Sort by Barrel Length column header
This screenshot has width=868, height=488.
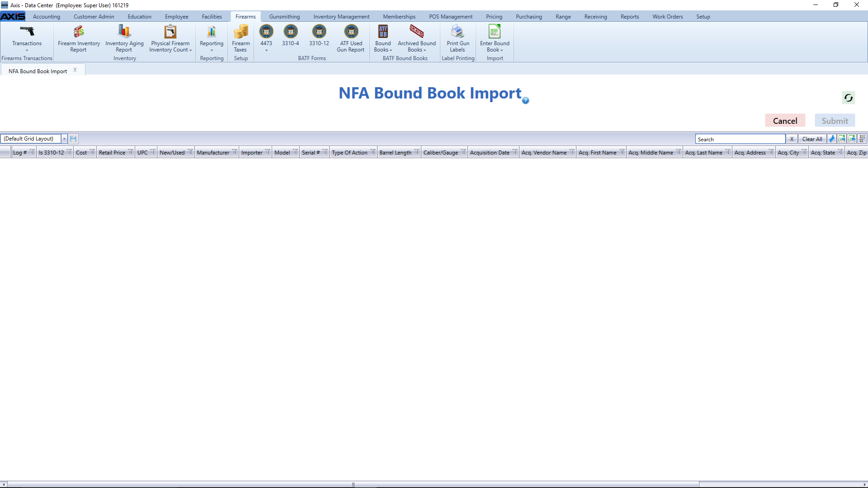(395, 153)
